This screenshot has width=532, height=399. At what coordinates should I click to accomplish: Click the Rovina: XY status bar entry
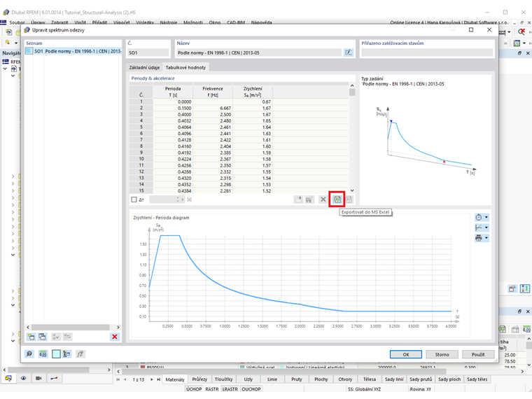421,389
